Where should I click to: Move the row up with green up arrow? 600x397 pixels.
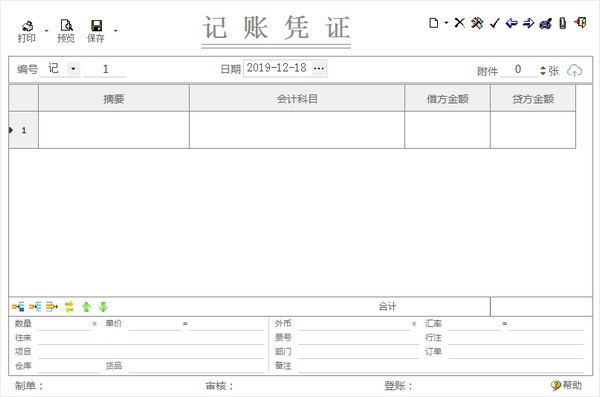86,307
